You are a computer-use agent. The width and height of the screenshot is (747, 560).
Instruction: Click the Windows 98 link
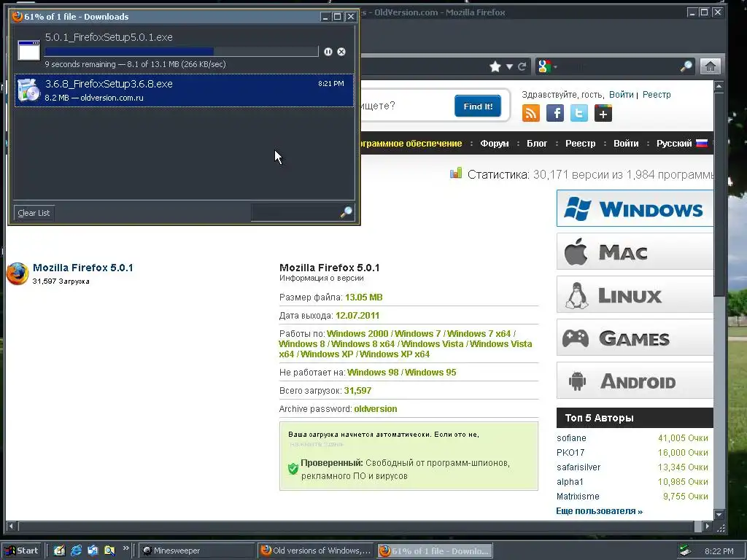pos(373,373)
